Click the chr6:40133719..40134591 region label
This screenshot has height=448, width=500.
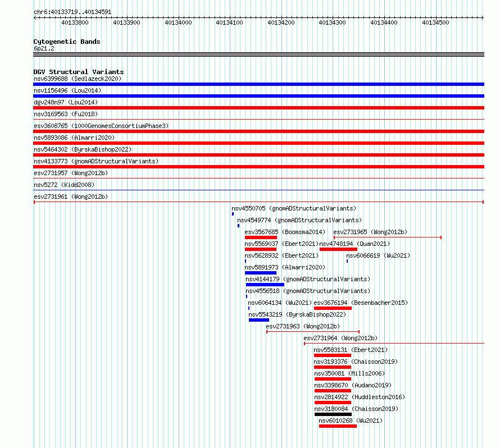tap(72, 12)
